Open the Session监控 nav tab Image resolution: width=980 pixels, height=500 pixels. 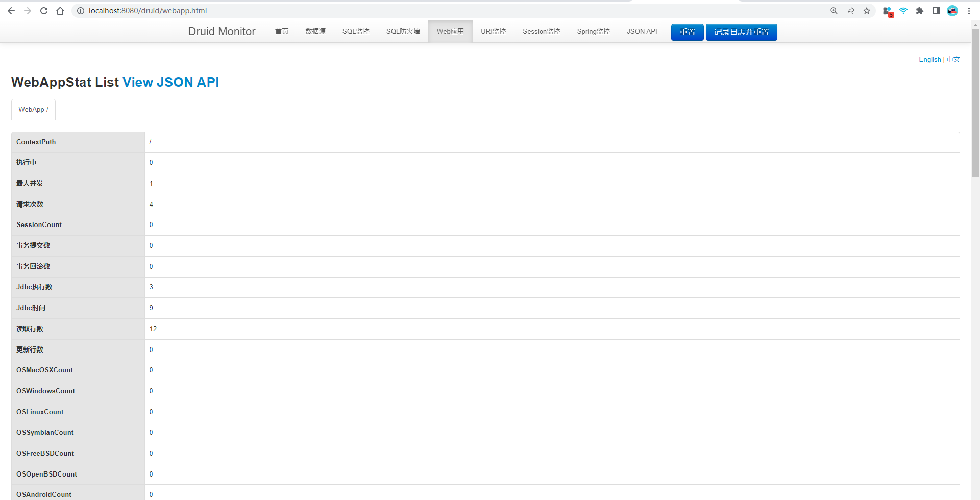(x=541, y=31)
